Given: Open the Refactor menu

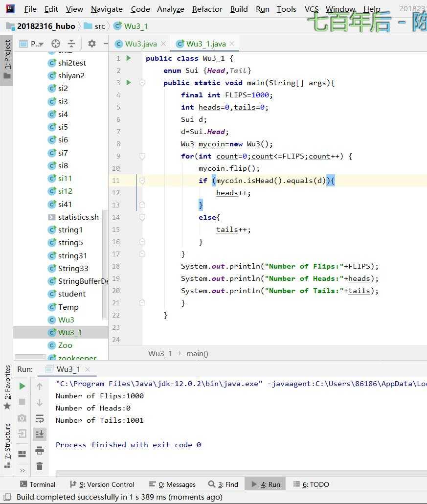Looking at the screenshot, I should [x=207, y=9].
